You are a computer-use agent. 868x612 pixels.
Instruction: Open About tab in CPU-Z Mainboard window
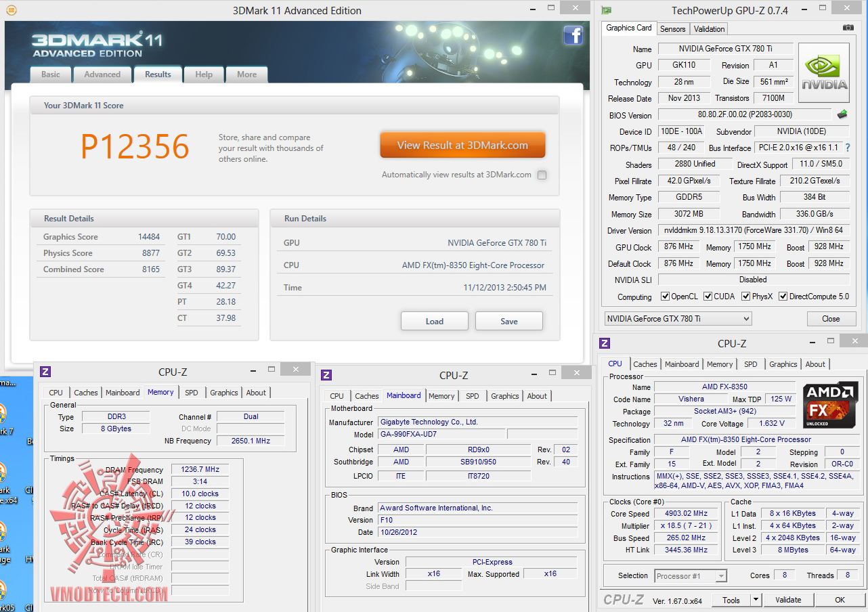point(537,396)
